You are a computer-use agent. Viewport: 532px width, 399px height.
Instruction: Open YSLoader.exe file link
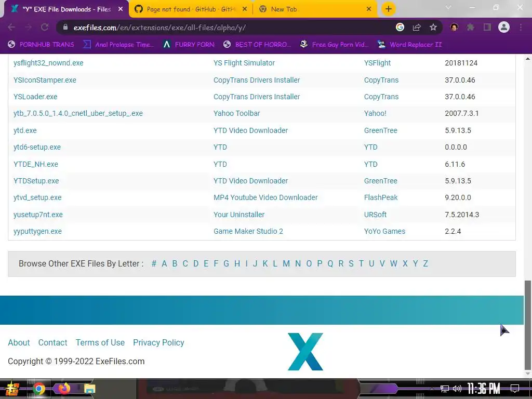click(35, 97)
